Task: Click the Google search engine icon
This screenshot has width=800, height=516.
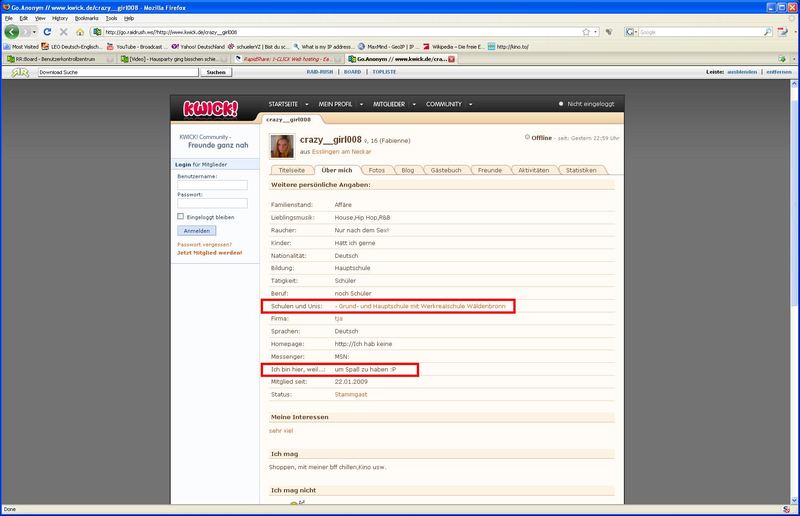Action: pos(630,32)
